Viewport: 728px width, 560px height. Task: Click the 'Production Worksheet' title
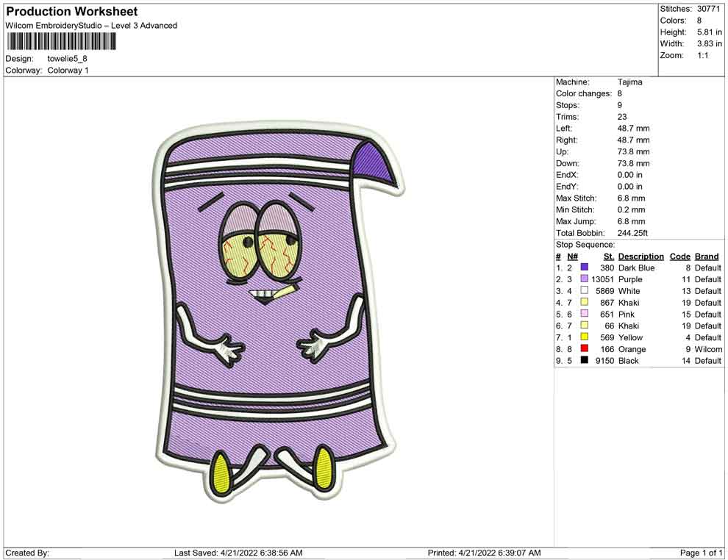click(x=72, y=12)
